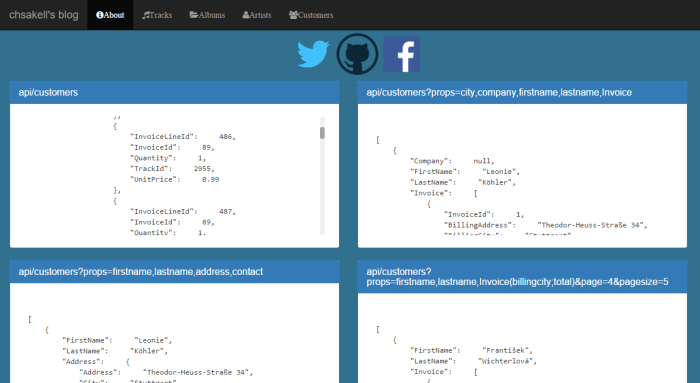Select the About tab in navbar
The width and height of the screenshot is (700, 383).
[110, 15]
